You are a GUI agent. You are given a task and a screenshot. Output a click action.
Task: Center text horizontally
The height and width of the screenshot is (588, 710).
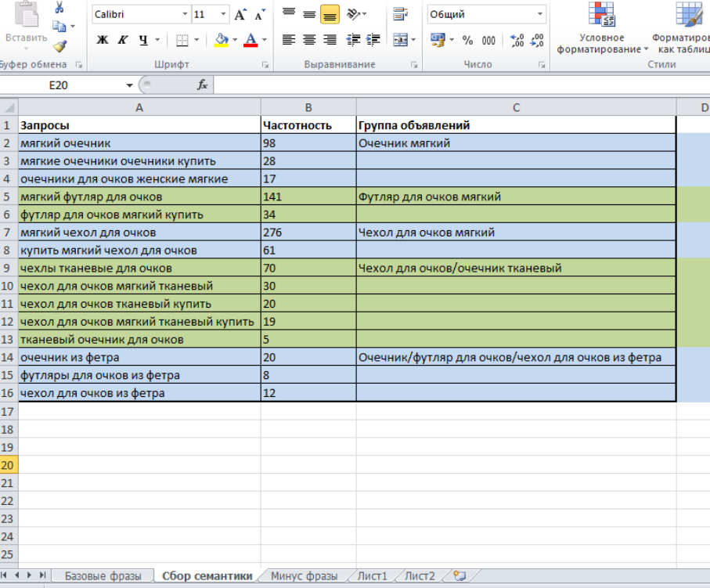click(309, 40)
